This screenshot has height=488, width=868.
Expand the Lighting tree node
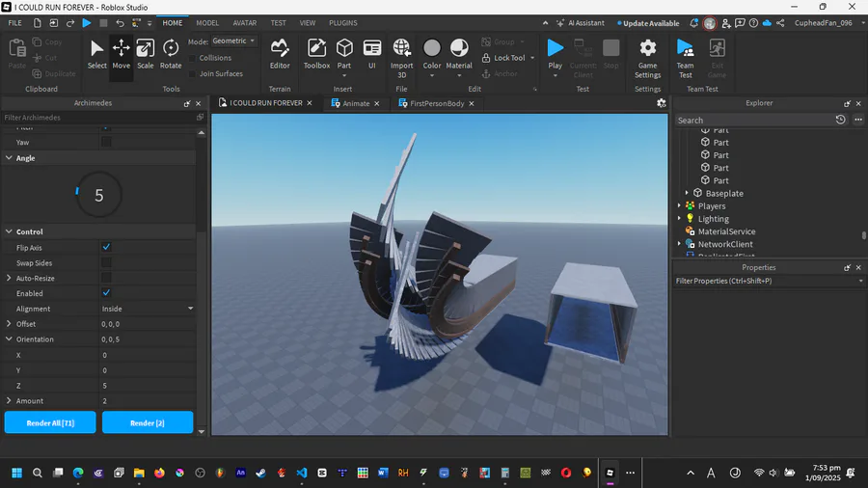pos(679,219)
